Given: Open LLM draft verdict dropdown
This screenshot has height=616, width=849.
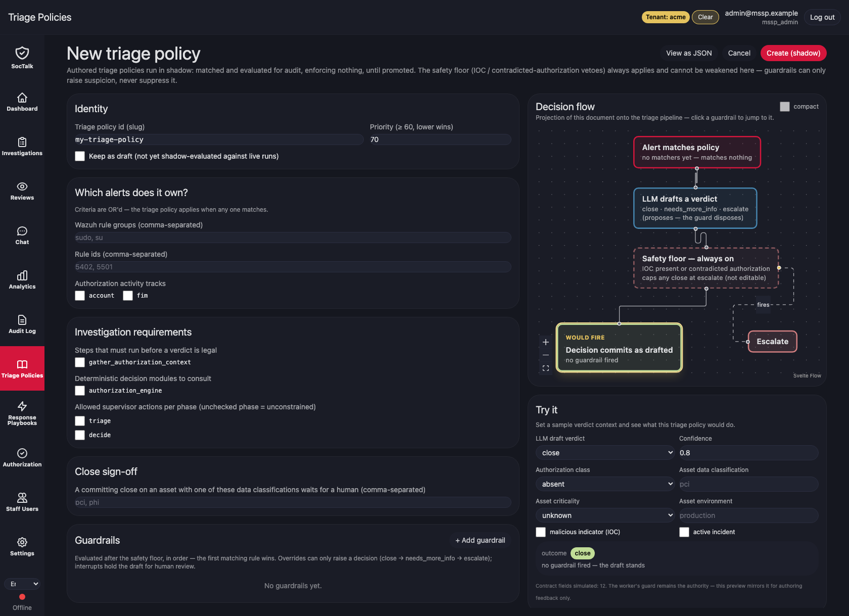Looking at the screenshot, I should click(605, 453).
